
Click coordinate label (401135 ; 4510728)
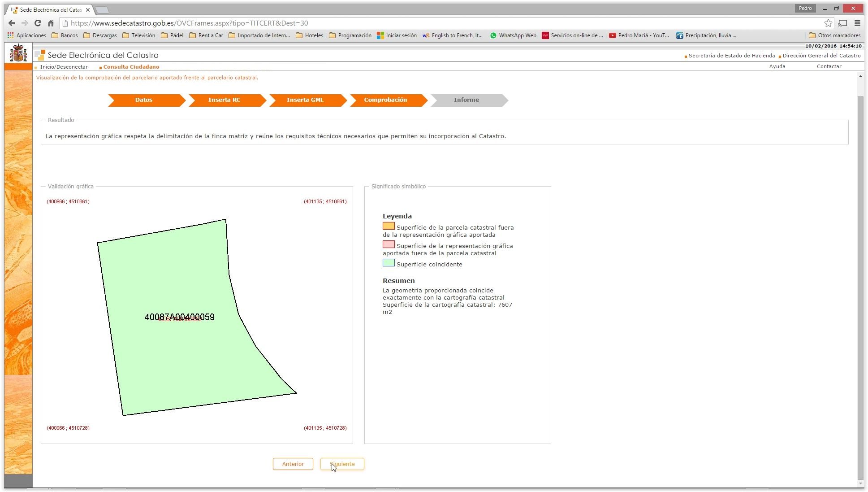click(325, 428)
